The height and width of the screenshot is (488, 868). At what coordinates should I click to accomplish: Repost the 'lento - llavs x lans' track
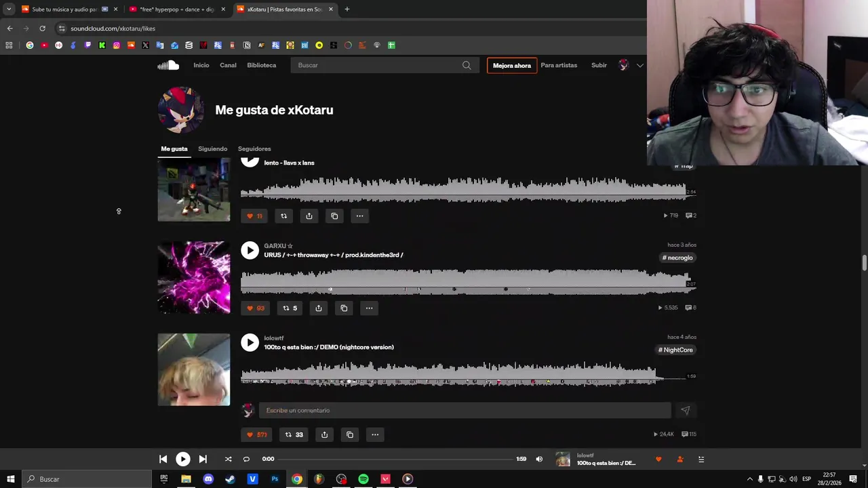click(x=284, y=216)
